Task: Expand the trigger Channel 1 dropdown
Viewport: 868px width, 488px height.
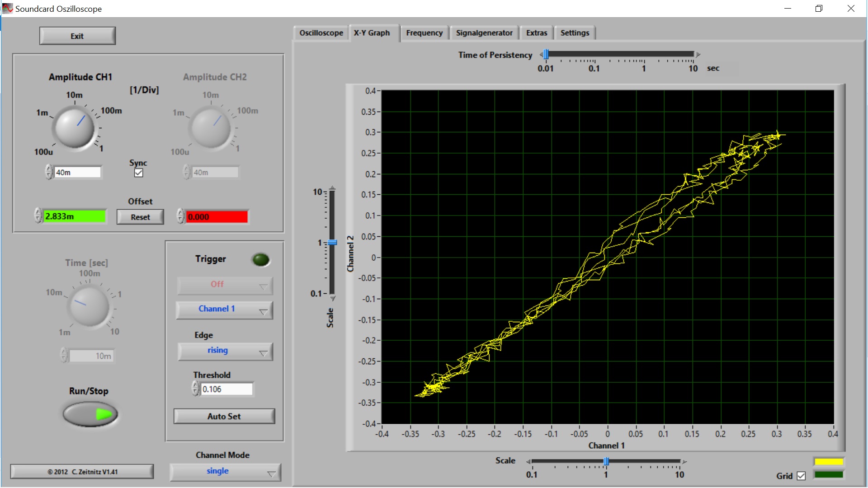Action: [225, 310]
